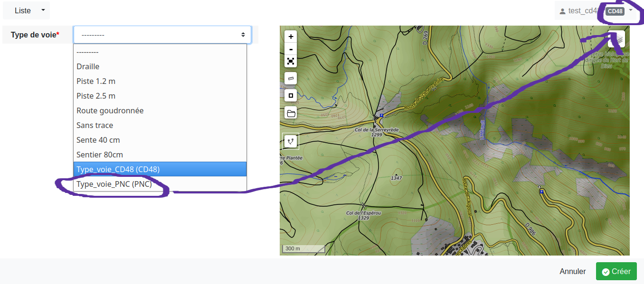Open the test_cd48 user menu
Viewport: 644px width, 284px height.
(x=596, y=11)
